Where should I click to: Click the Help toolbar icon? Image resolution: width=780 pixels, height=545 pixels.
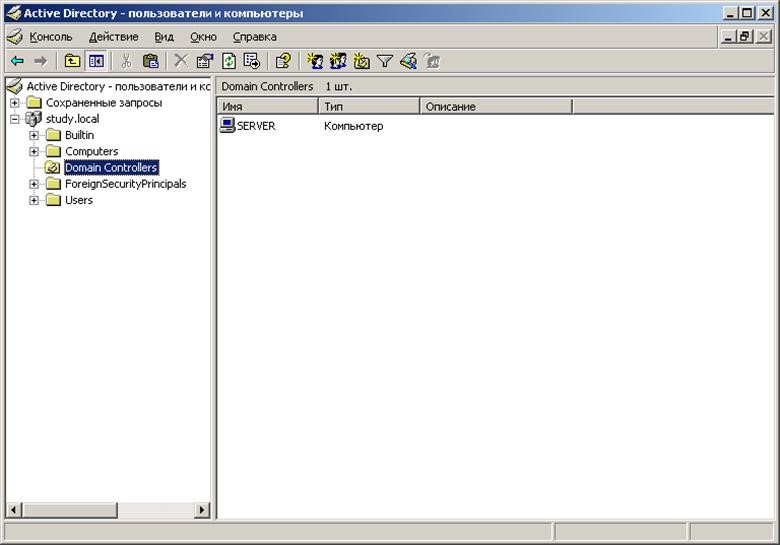click(283, 61)
